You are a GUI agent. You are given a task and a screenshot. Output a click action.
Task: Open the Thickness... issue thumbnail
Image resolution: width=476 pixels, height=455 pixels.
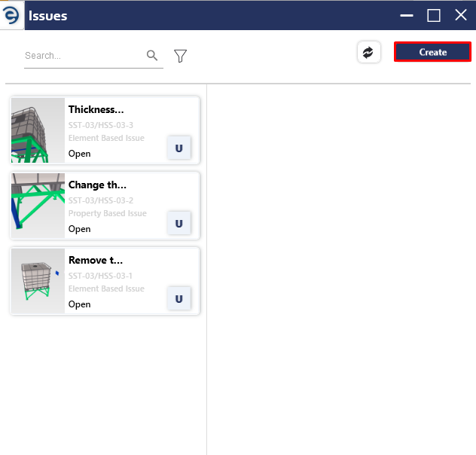[x=38, y=130]
